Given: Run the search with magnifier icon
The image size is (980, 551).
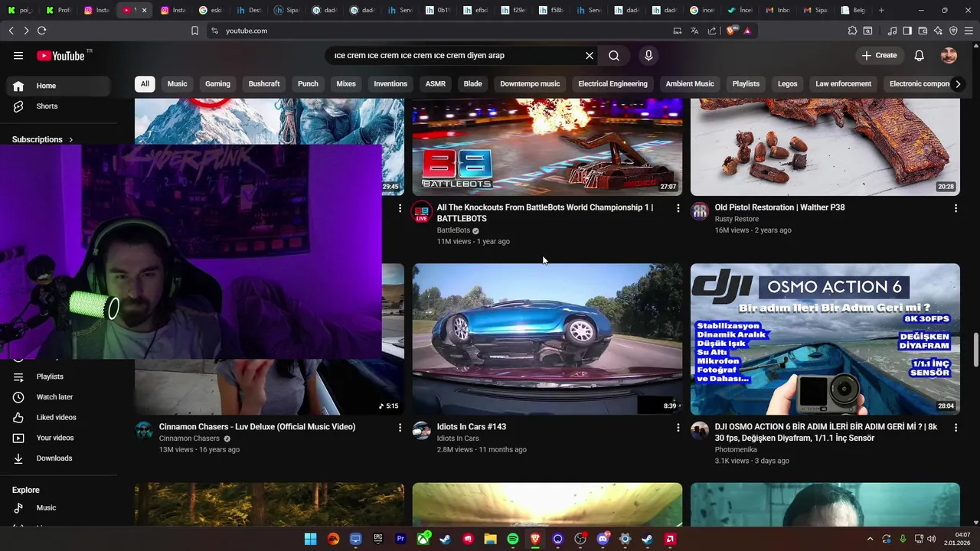Looking at the screenshot, I should click(614, 55).
